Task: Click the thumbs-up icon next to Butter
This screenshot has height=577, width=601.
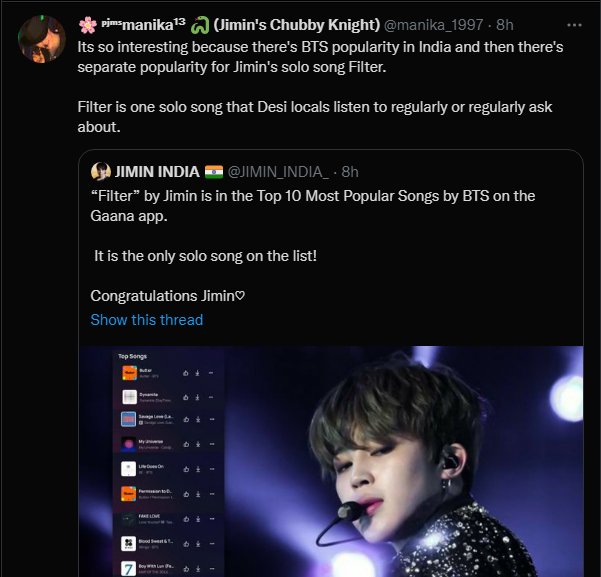Action: click(186, 373)
